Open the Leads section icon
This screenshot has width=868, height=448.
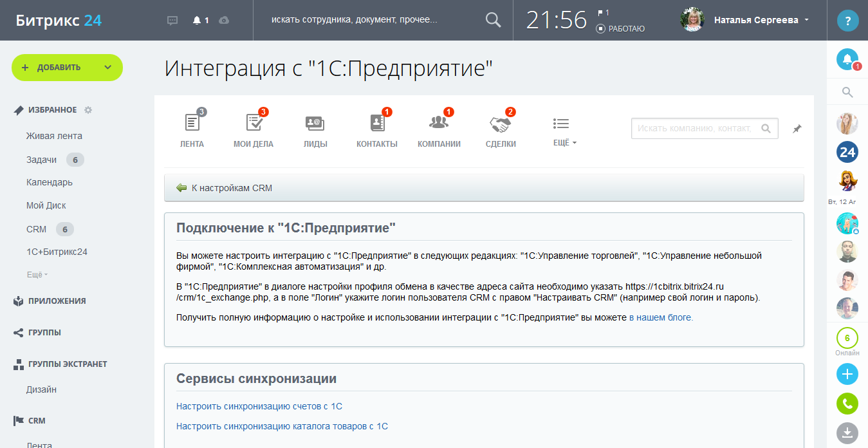point(315,123)
